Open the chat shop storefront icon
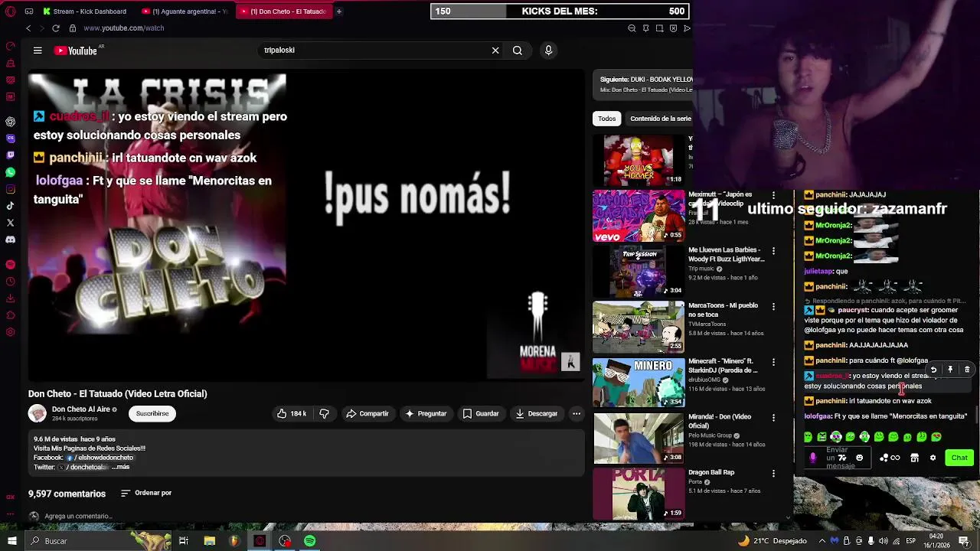Screen dimensions: 980x551 [914, 458]
